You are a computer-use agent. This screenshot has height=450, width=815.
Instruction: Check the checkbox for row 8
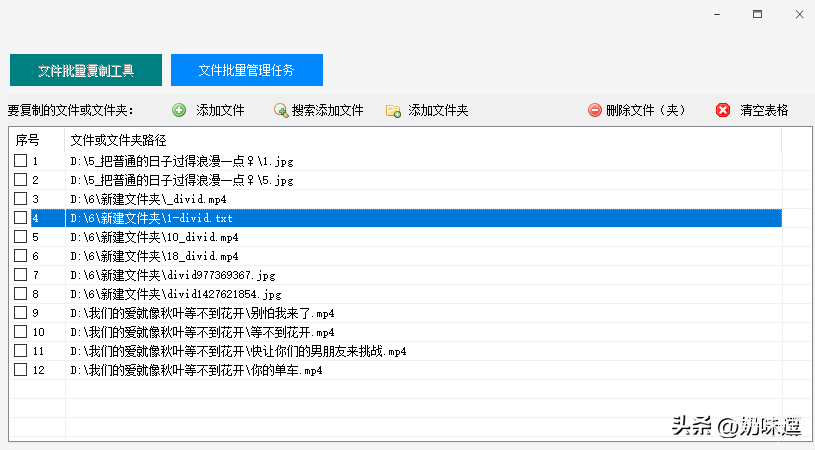point(20,294)
